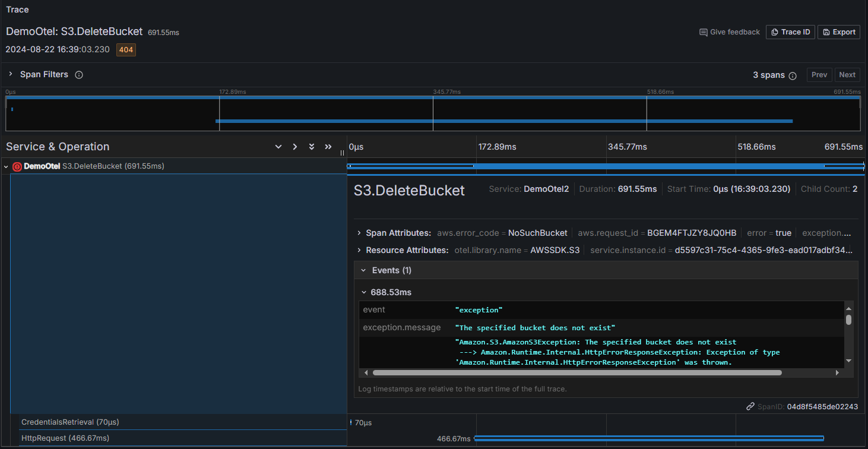The image size is (868, 449).
Task: Click the horizontal scrollbar in event details
Action: click(576, 372)
